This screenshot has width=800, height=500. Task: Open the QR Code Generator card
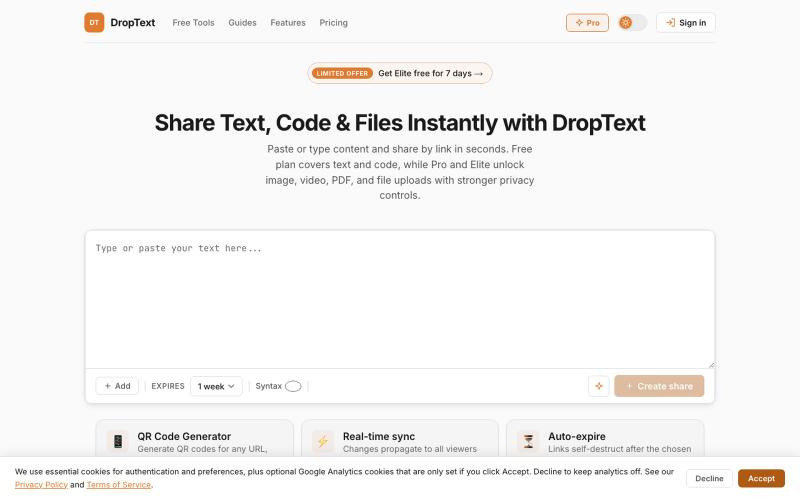(194, 438)
